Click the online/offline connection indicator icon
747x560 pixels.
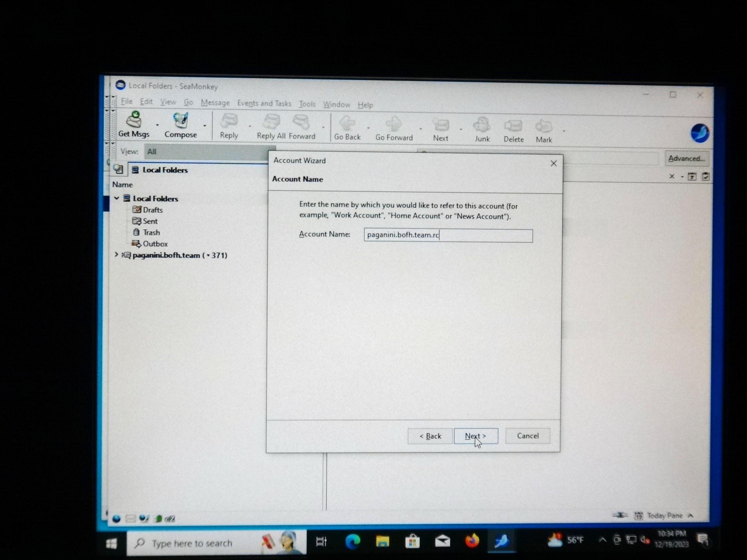tap(620, 515)
